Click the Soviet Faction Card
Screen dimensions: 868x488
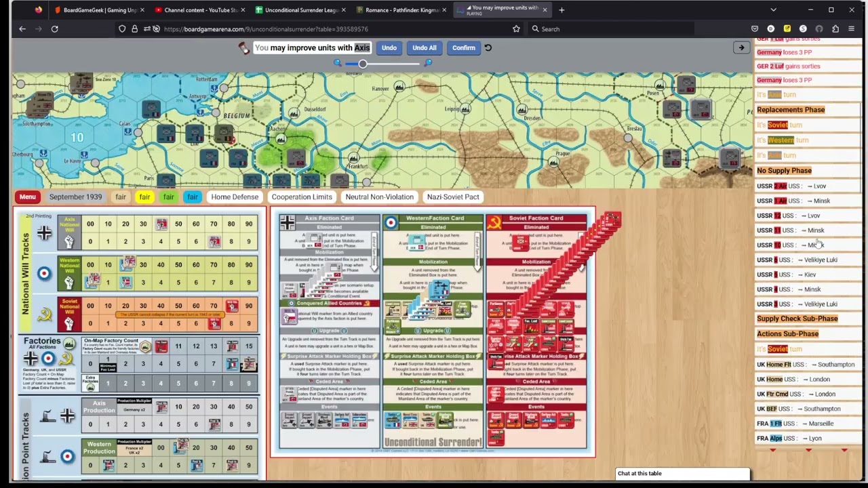pos(536,332)
